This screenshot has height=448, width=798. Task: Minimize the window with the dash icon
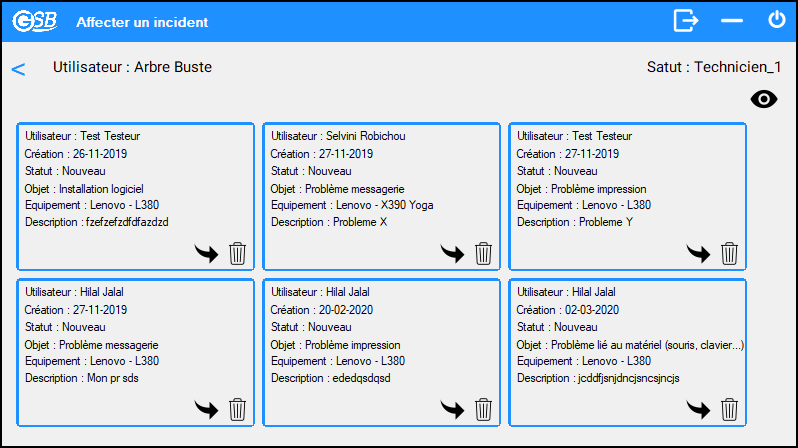[x=732, y=20]
